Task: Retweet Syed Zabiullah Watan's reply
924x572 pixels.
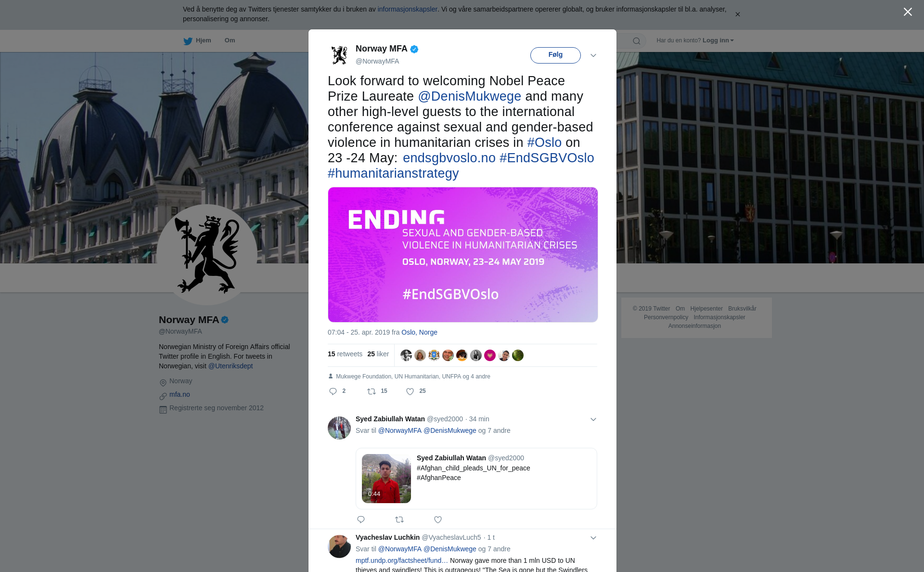Action: (399, 520)
